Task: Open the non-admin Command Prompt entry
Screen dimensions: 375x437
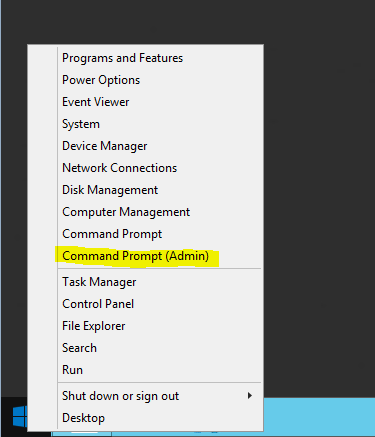Action: pyautogui.click(x=112, y=234)
